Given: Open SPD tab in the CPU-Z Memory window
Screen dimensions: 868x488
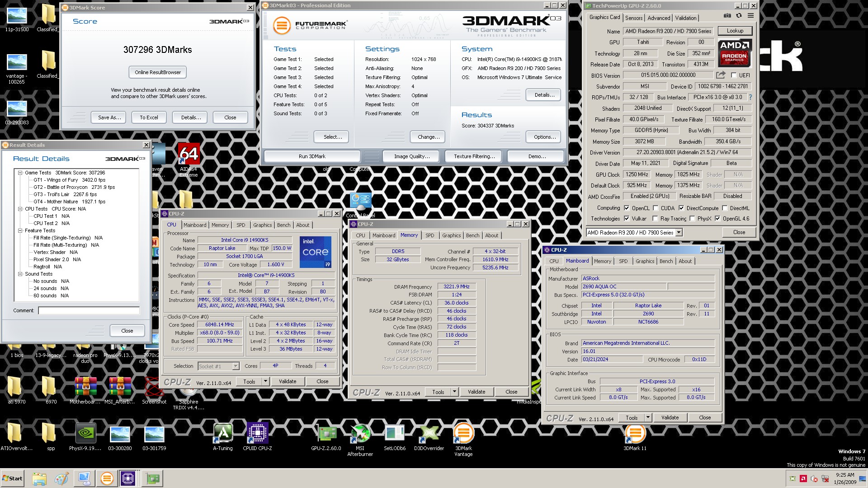Looking at the screenshot, I should tap(430, 235).
